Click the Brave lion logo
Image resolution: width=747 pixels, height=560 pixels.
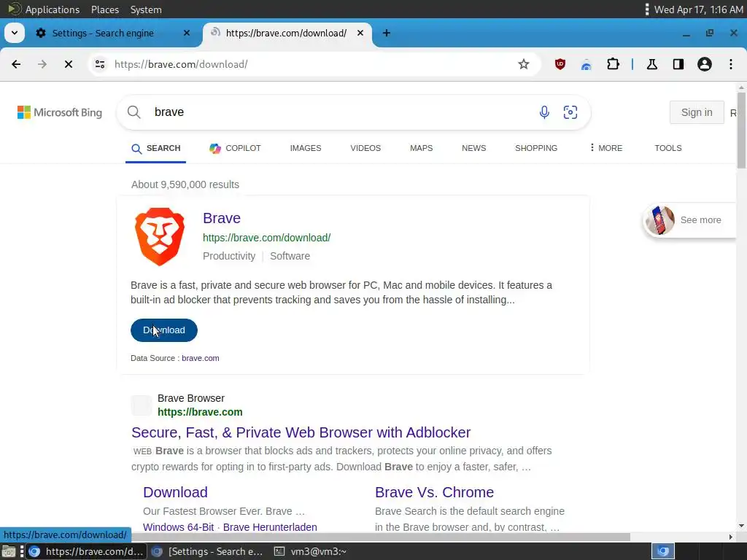pos(160,237)
